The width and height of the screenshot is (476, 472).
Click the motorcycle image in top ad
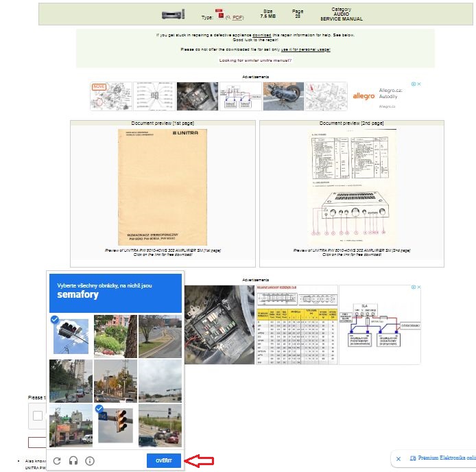pyautogui.click(x=282, y=97)
